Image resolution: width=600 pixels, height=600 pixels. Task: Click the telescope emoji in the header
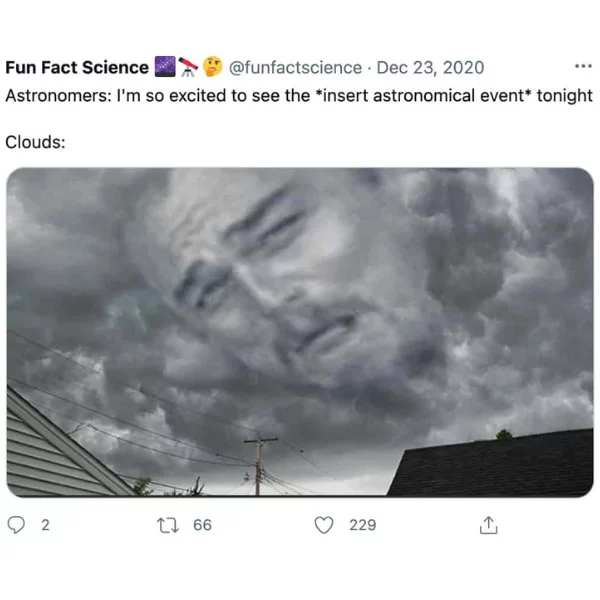tap(188, 67)
